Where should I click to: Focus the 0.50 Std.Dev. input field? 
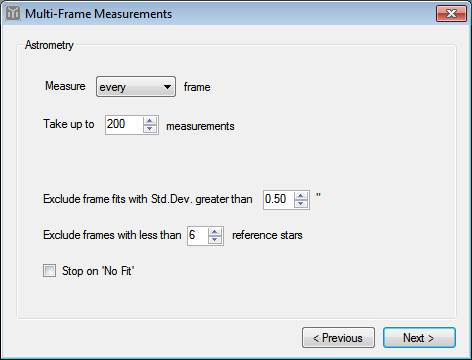tap(279, 200)
